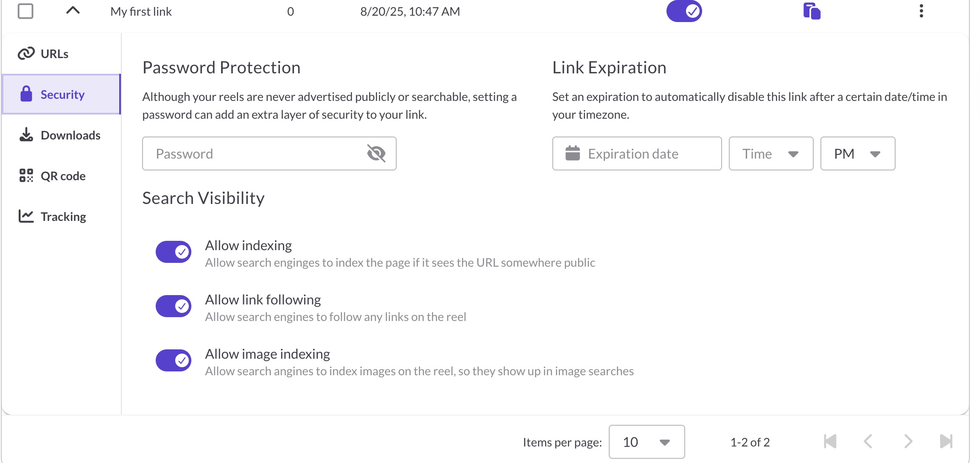Change Items per page dropdown
Screen dimensions: 980x463
646,442
